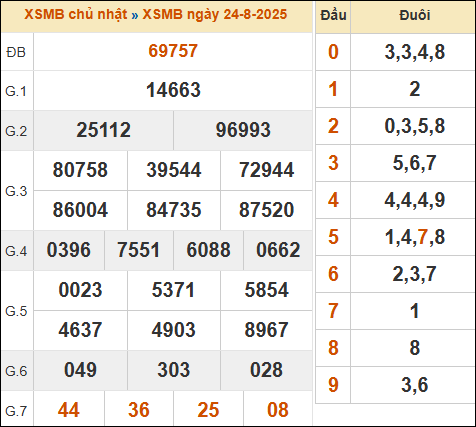Click G.2 number 96993
Image resolution: width=476 pixels, height=427 pixels.
coord(243,130)
